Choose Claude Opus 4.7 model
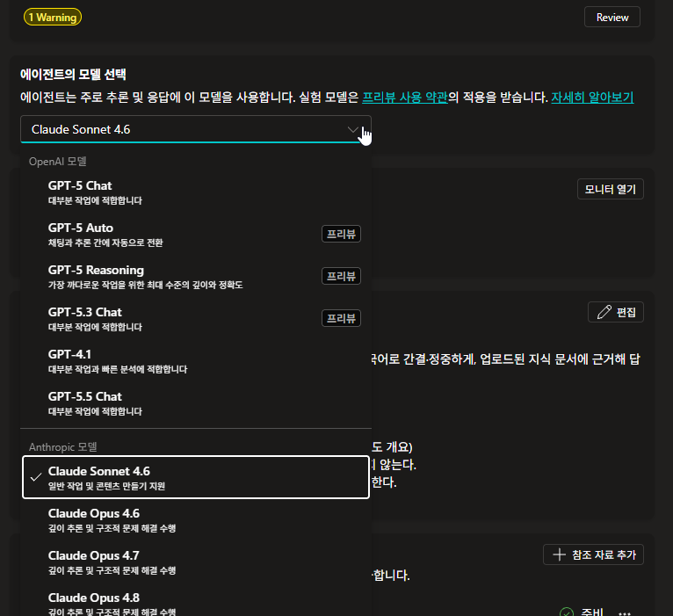The height and width of the screenshot is (616, 673). click(196, 562)
